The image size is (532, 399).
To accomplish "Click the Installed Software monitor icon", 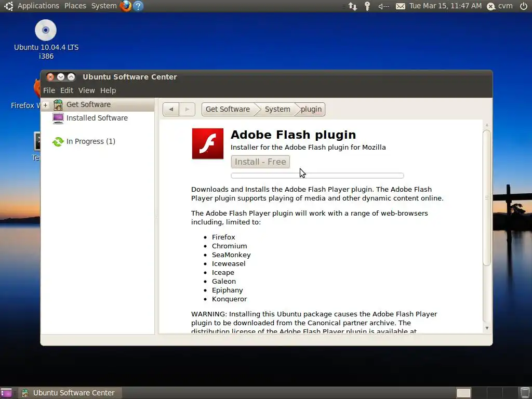I will click(58, 118).
